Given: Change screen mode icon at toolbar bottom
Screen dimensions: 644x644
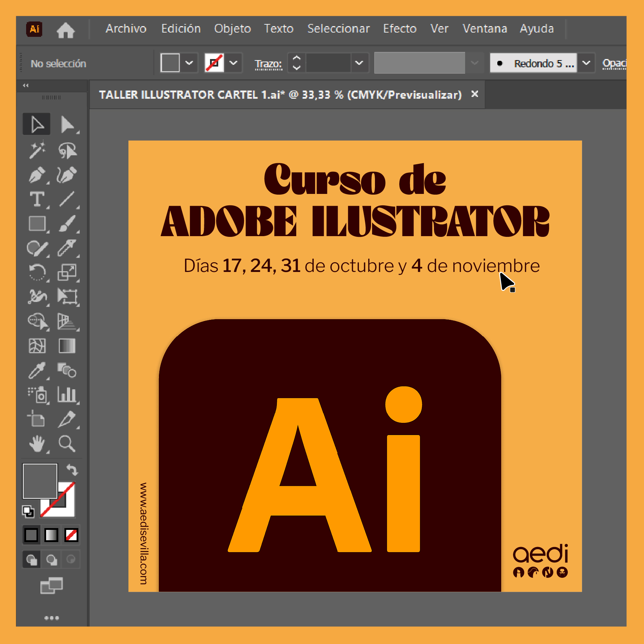Looking at the screenshot, I should point(52,585).
